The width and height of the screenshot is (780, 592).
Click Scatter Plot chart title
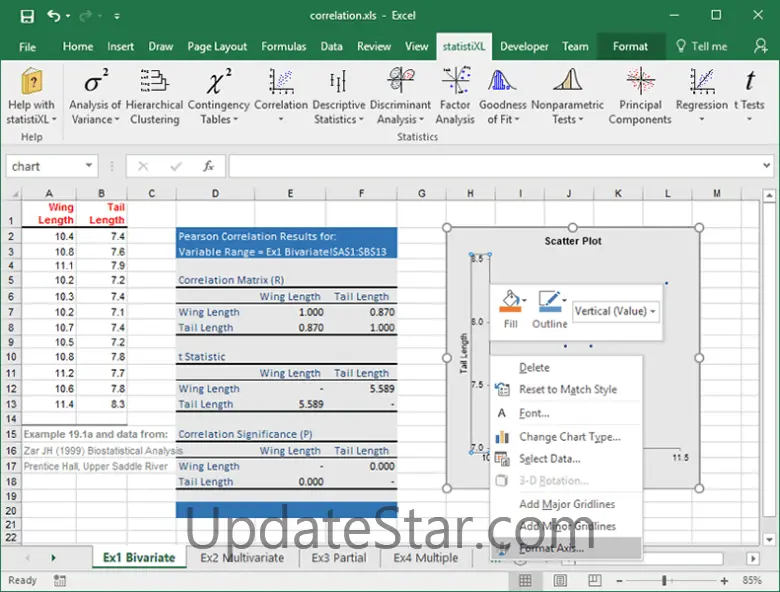[x=573, y=241]
